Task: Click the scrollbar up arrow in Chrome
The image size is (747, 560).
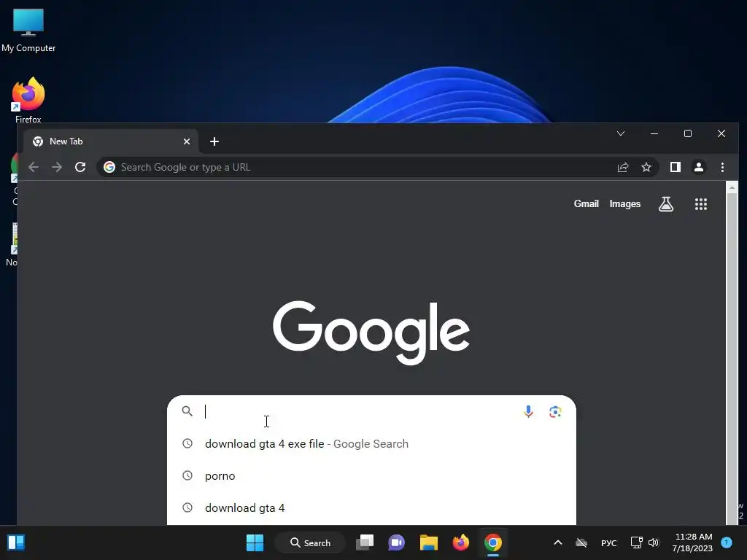Action: point(732,187)
